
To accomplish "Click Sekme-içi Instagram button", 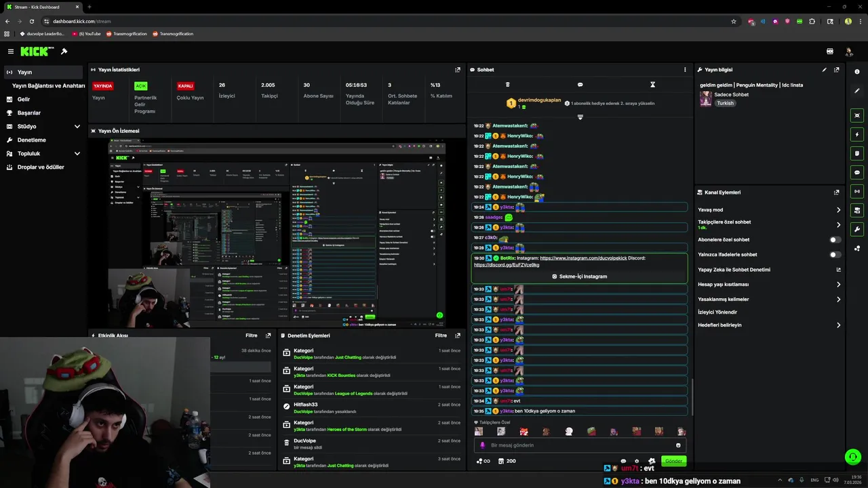I will coord(580,277).
